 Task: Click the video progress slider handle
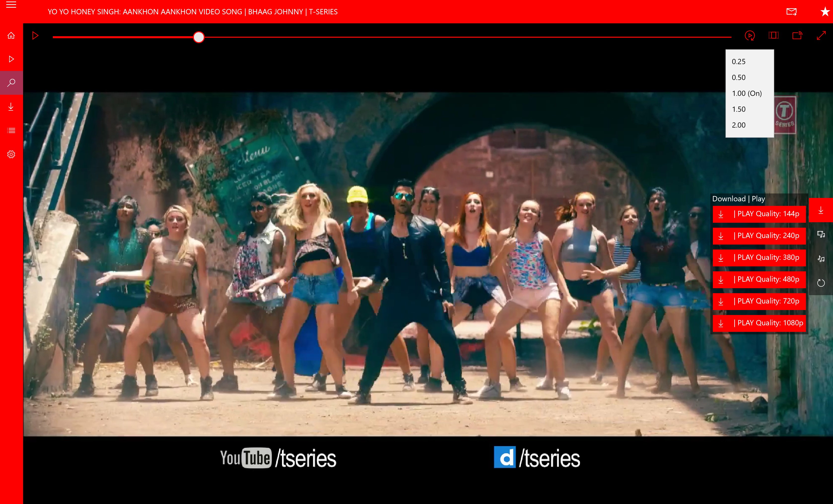coord(199,37)
